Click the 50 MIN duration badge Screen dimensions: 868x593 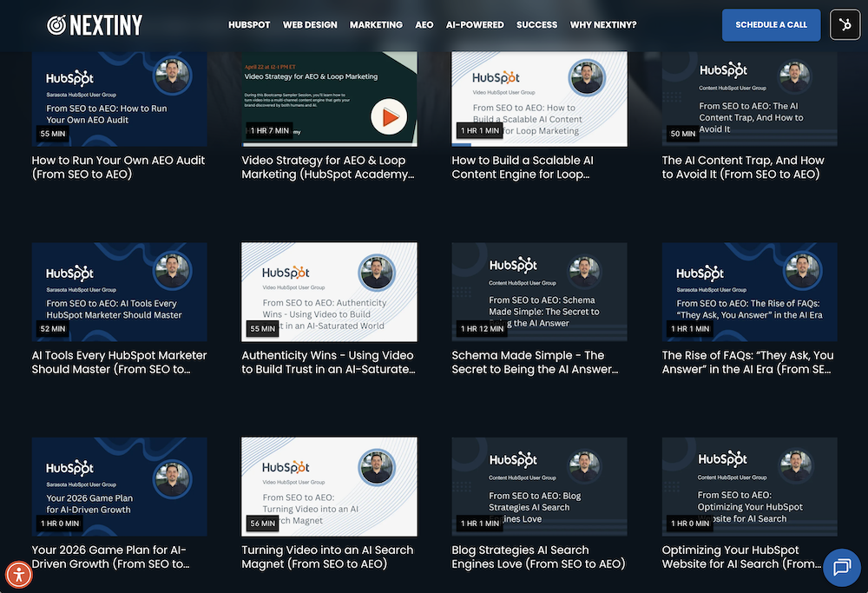[682, 134]
